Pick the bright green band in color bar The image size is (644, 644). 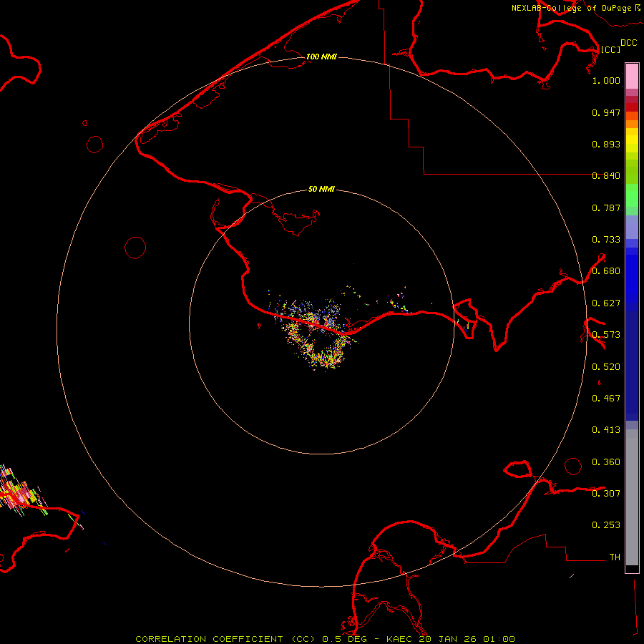tap(632, 197)
